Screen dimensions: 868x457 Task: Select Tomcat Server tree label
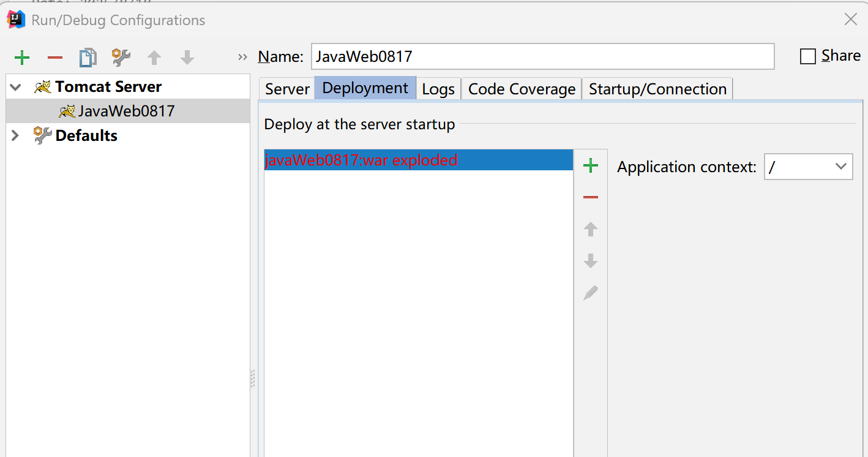[108, 86]
